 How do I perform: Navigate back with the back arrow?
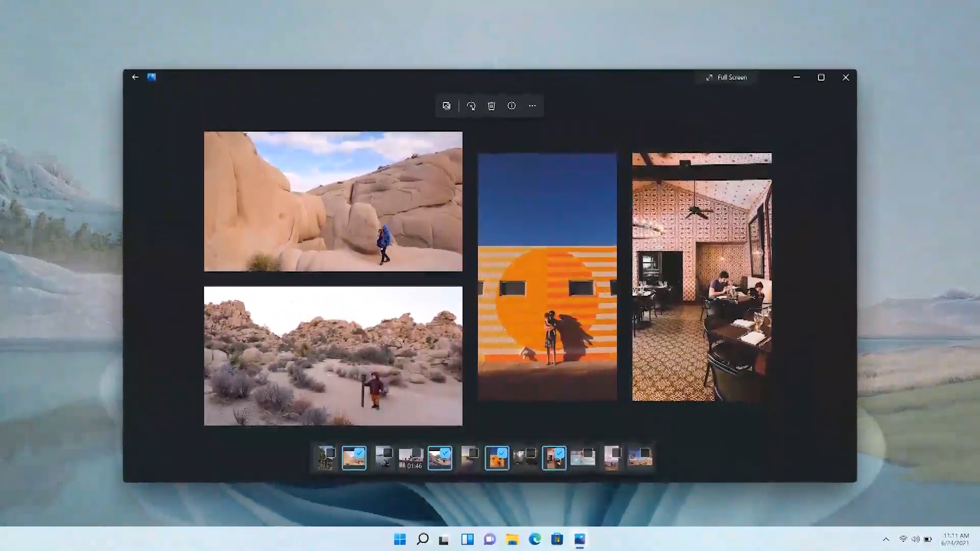click(135, 77)
